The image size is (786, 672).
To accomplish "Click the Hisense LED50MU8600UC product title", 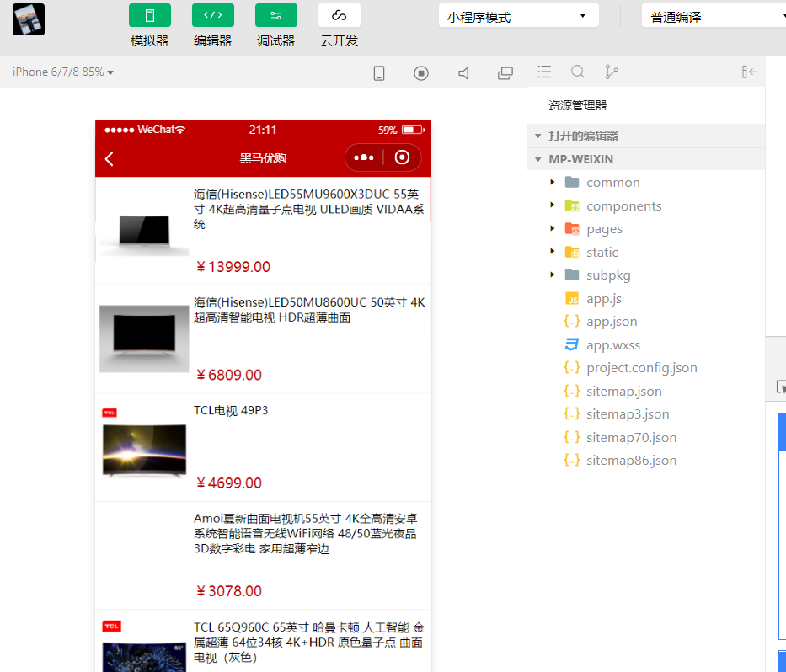I will click(x=309, y=310).
